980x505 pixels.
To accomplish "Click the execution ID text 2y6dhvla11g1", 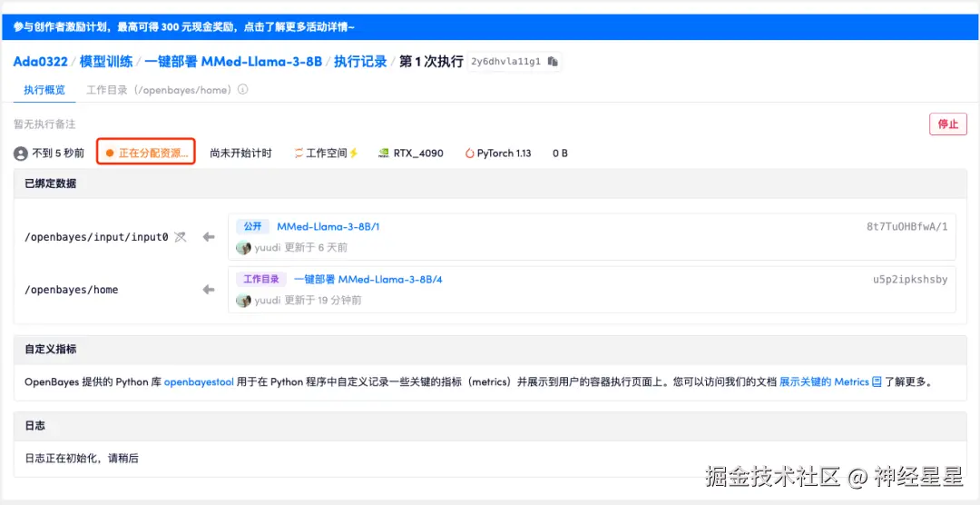I will [x=507, y=62].
